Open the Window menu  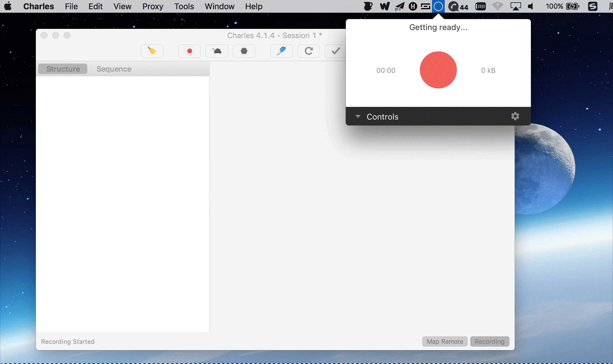pos(219,6)
